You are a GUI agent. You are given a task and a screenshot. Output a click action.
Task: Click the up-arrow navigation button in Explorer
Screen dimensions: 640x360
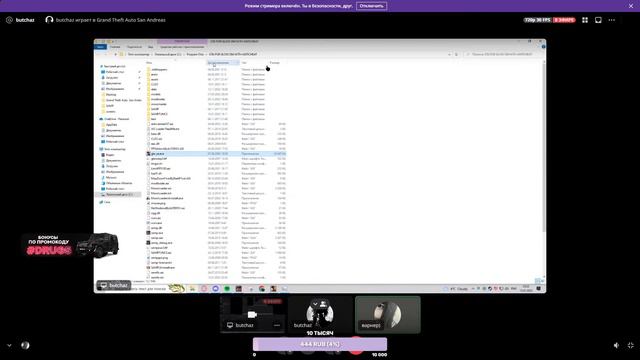click(x=116, y=54)
